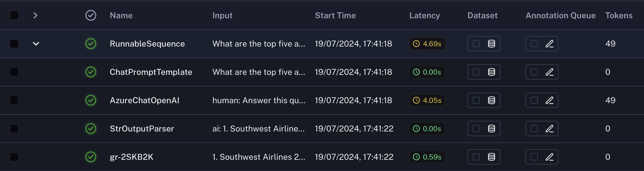644x171 pixels.
Task: Click the Name column header
Action: tap(121, 15)
